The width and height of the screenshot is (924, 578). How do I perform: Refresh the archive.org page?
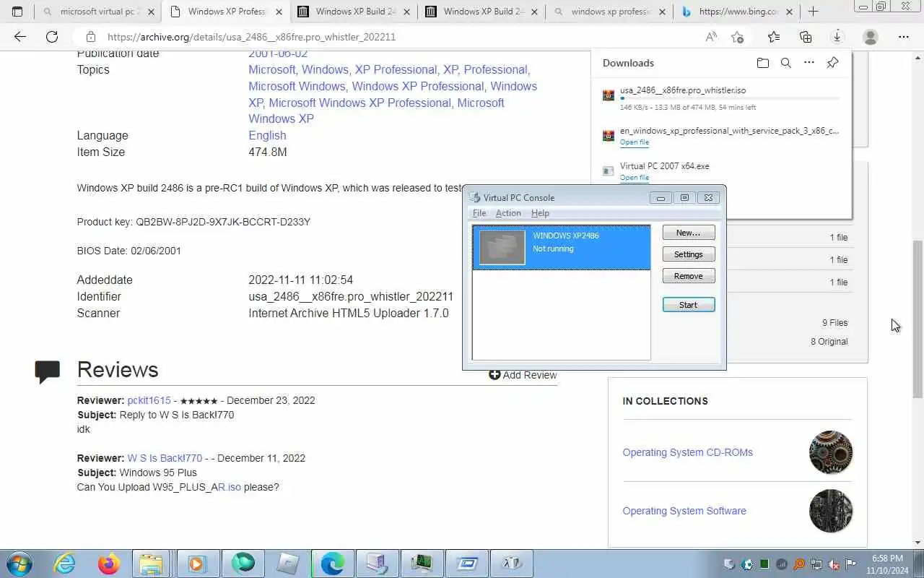pos(52,37)
